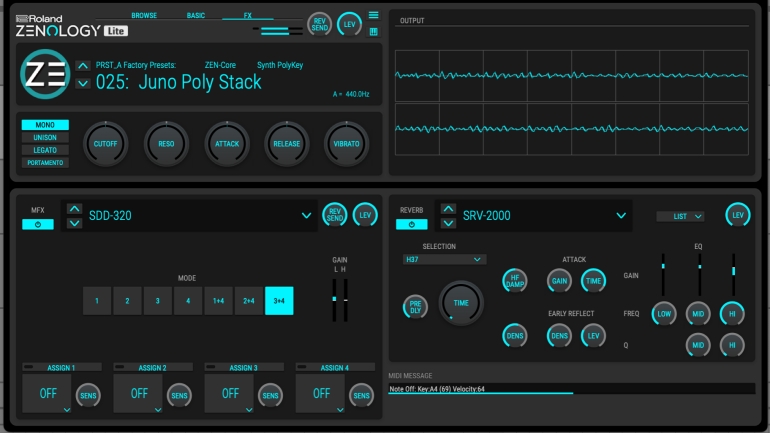Click the CUTOFF knob
770x433 pixels.
pos(106,144)
